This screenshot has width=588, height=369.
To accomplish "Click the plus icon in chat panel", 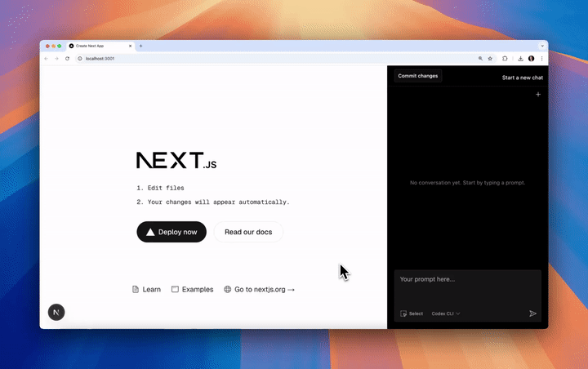I will click(x=538, y=95).
